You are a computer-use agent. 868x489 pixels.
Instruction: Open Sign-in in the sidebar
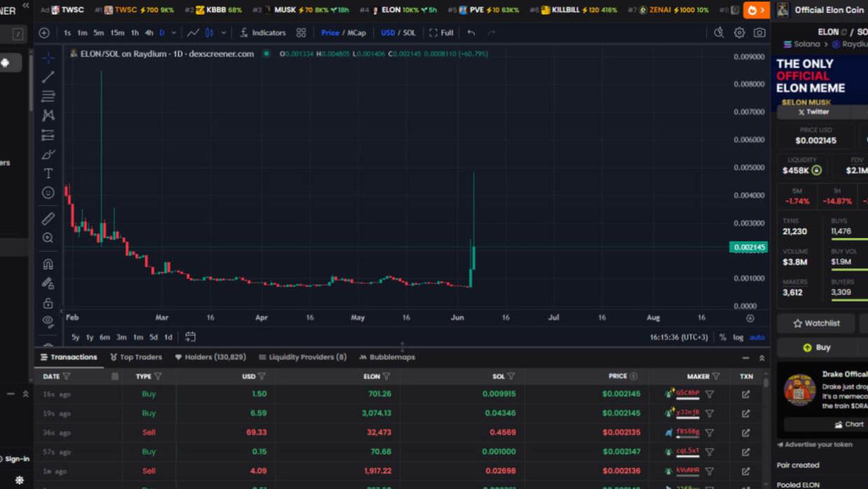15,459
